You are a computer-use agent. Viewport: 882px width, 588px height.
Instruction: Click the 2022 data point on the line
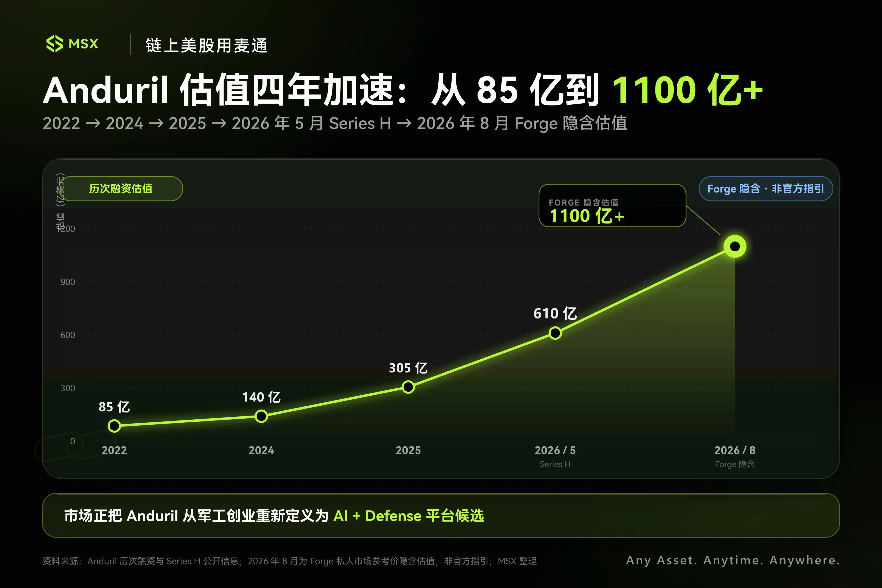click(x=114, y=426)
